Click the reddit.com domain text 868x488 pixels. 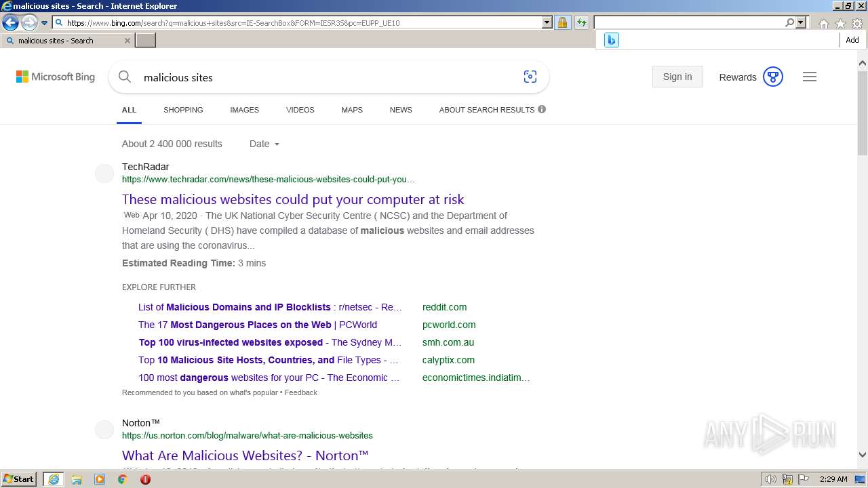point(444,307)
